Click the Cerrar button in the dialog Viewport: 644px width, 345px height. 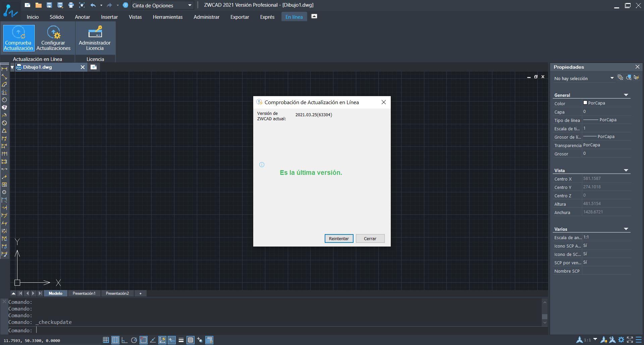[x=370, y=238]
